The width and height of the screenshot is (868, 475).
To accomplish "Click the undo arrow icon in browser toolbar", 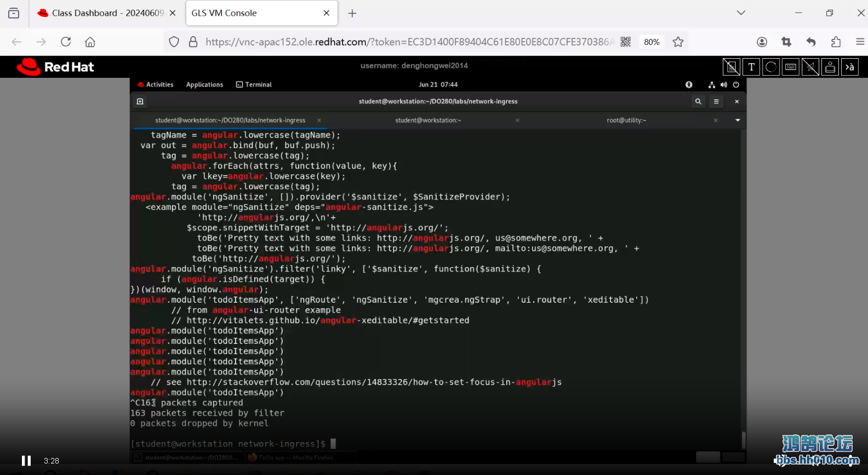I will (811, 42).
